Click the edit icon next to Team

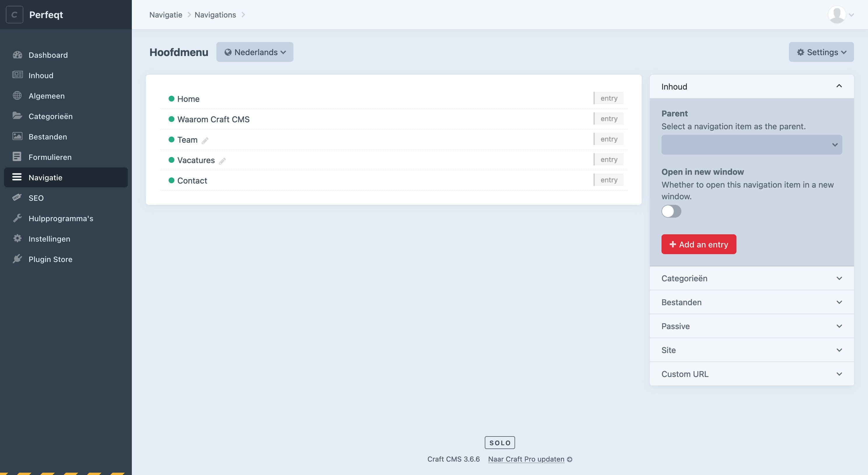[204, 139]
